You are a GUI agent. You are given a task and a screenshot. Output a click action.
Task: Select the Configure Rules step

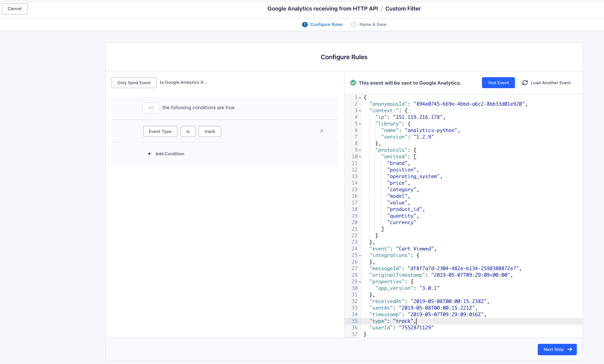point(322,24)
